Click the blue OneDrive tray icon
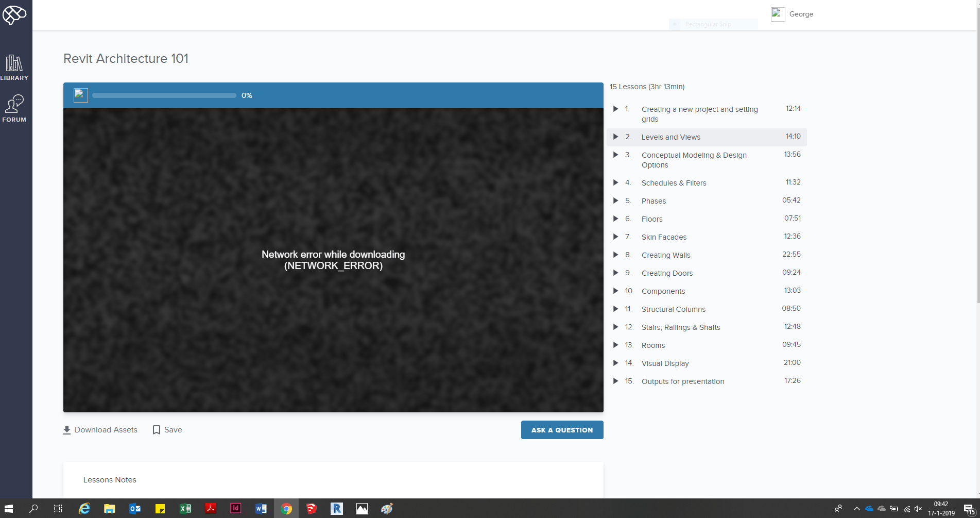 pos(869,509)
